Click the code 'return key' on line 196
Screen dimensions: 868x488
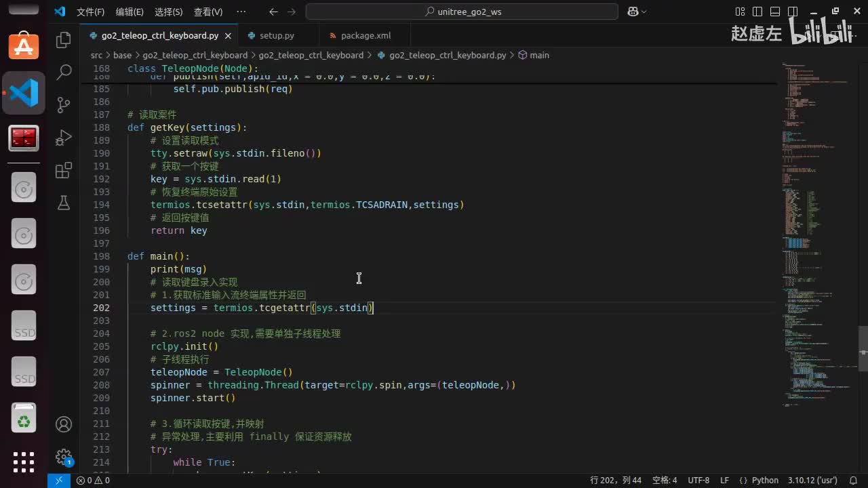179,230
